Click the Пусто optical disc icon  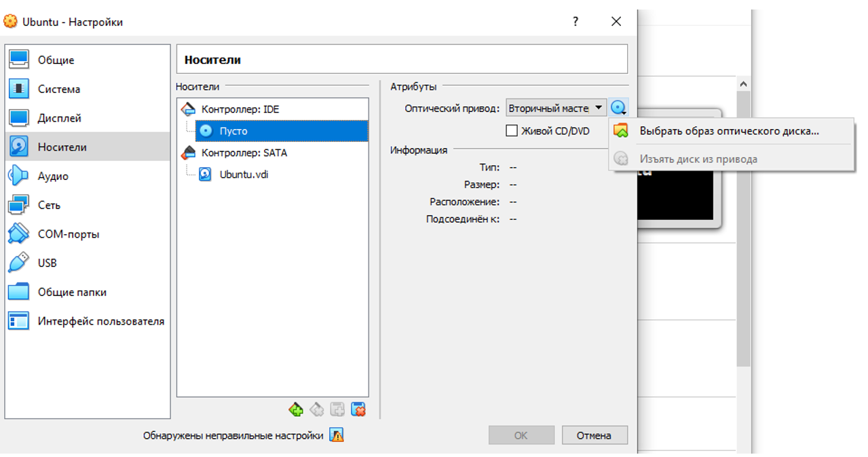(206, 130)
